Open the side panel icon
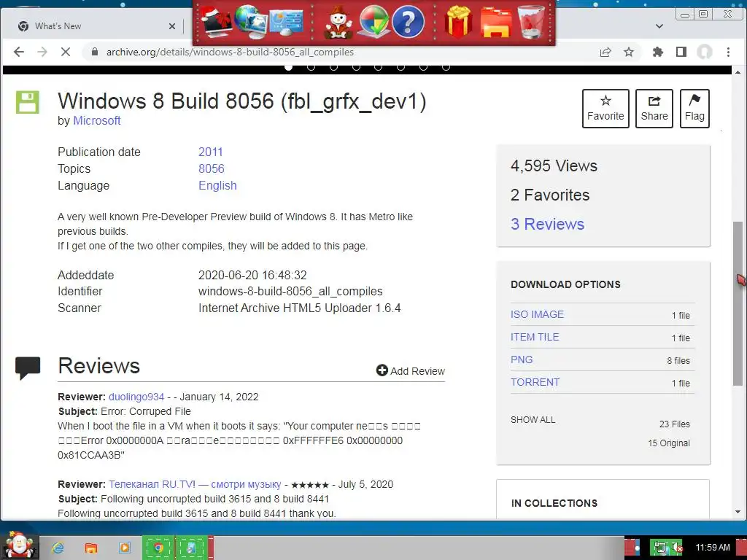Image resolution: width=747 pixels, height=560 pixels. [681, 52]
